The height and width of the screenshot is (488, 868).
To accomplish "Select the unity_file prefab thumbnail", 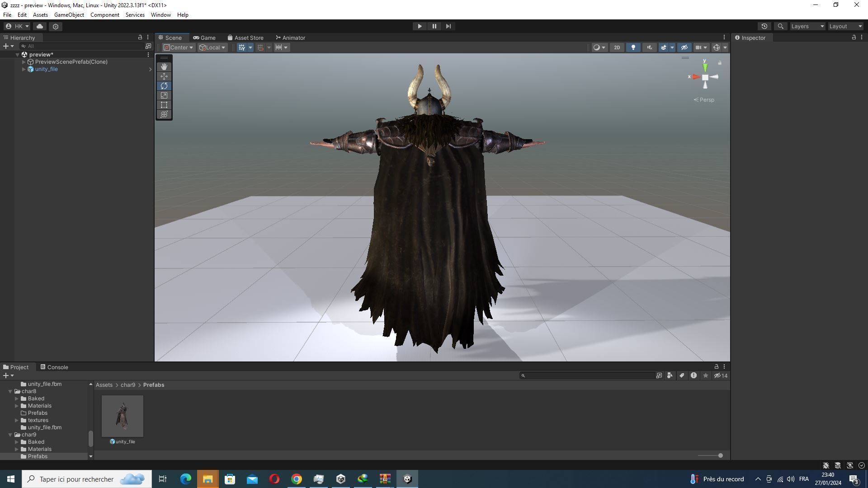I will 123,416.
